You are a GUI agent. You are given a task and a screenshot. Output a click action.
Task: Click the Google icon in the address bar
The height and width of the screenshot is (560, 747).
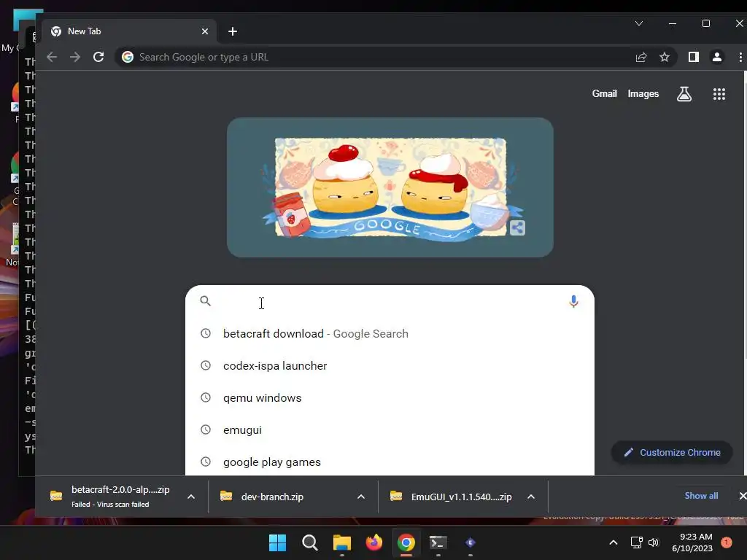(128, 57)
